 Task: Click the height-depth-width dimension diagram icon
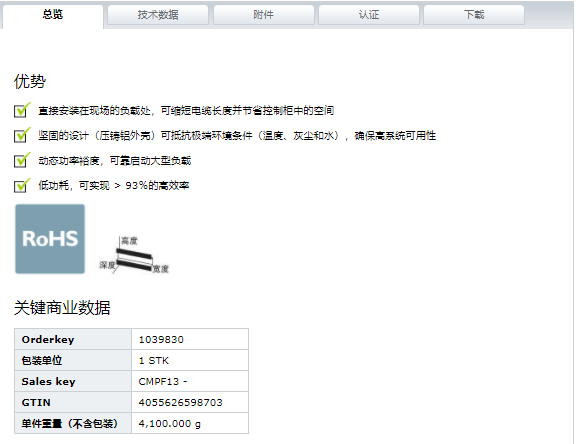tap(134, 255)
